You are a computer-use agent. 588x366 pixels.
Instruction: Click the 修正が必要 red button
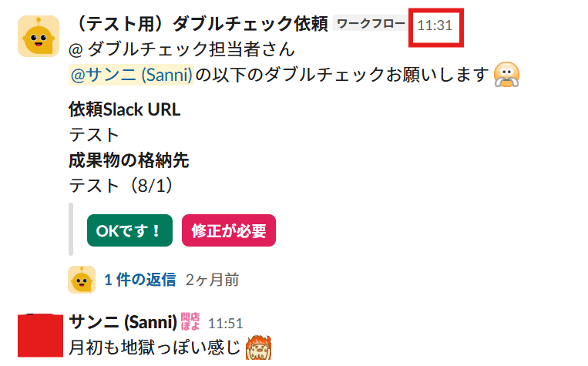[229, 230]
